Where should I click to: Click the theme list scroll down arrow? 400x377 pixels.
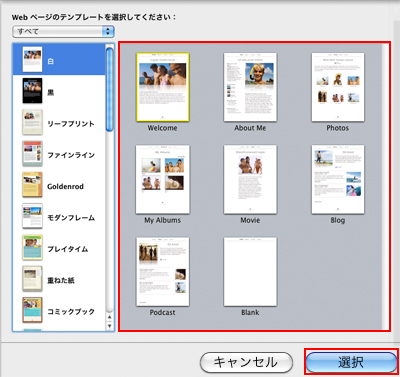[110, 326]
